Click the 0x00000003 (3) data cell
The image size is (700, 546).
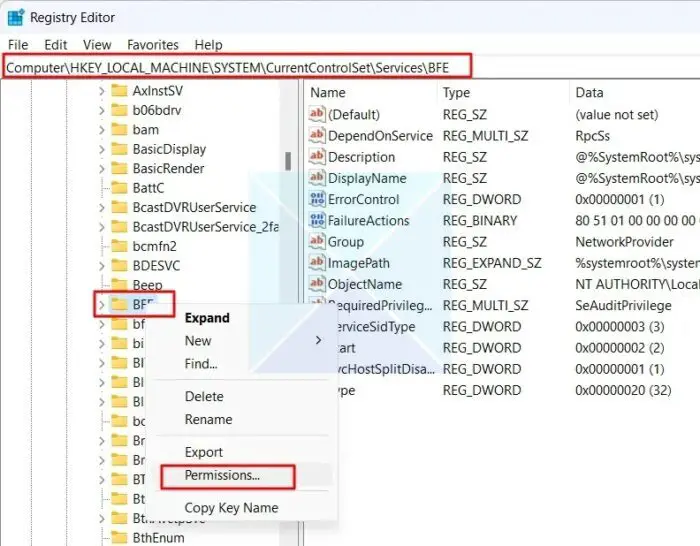pos(620,327)
